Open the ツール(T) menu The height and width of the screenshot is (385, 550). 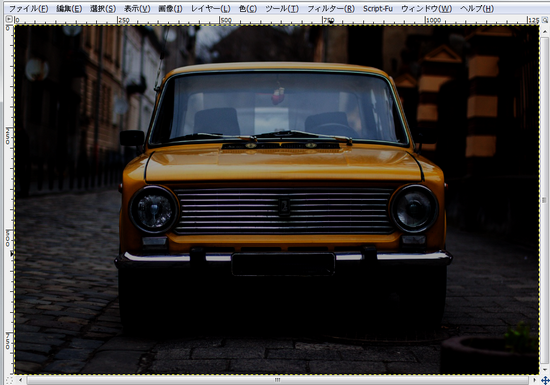point(282,8)
